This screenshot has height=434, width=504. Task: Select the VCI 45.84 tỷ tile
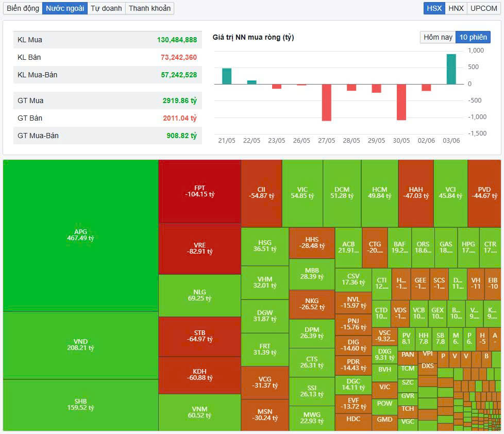(450, 193)
